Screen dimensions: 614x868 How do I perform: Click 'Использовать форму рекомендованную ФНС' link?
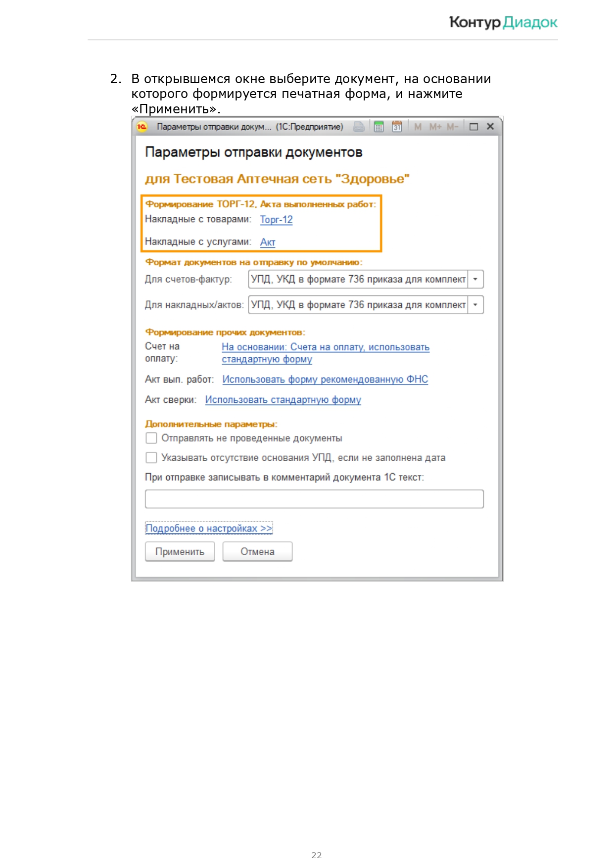point(325,380)
